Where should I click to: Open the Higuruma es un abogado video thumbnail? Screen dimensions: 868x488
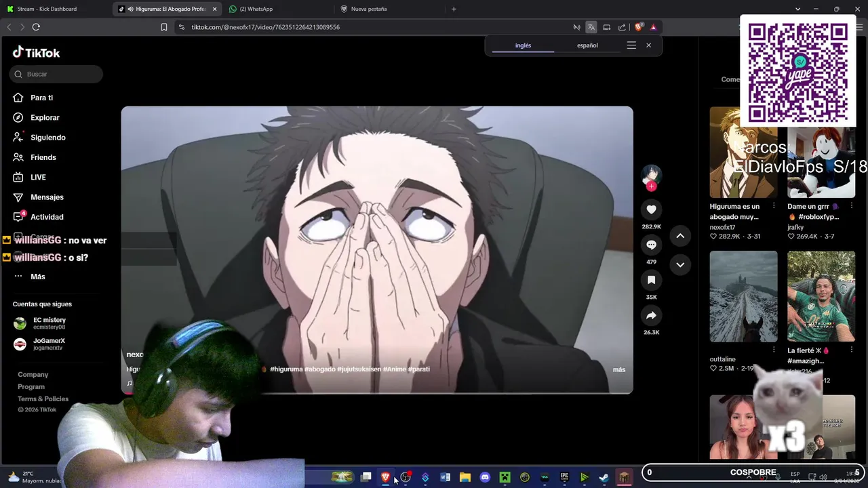pos(743,152)
